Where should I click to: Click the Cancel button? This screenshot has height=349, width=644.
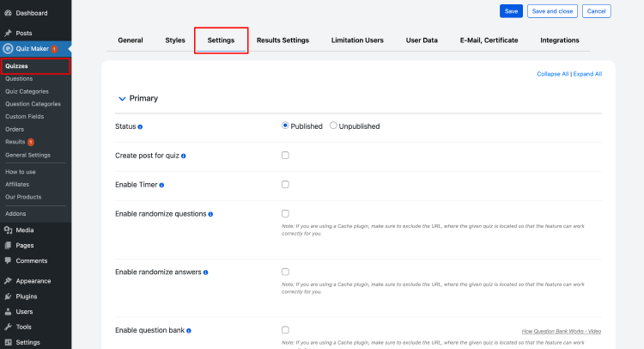(596, 11)
